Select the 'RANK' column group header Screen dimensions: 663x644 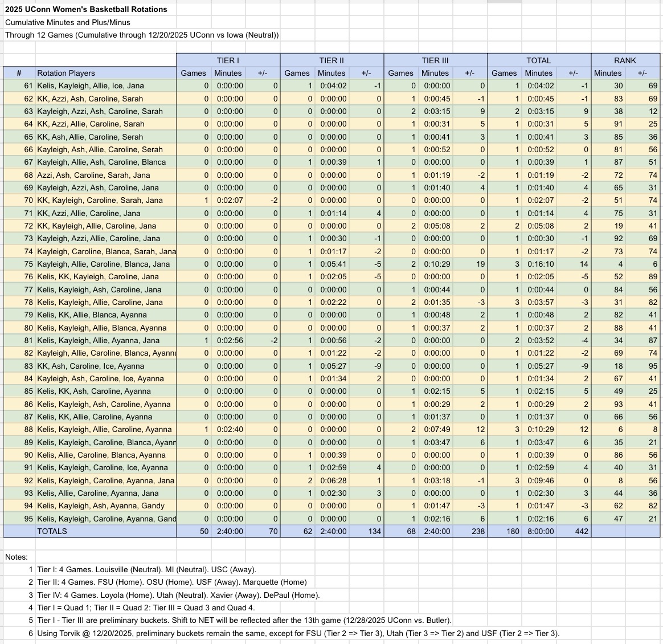[625, 60]
